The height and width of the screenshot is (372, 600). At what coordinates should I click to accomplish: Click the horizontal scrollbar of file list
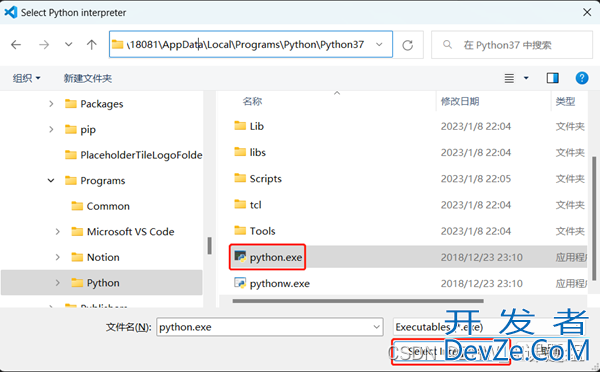tap(358, 301)
